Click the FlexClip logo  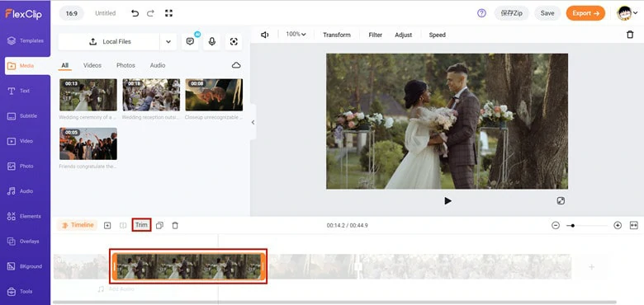pos(23,14)
